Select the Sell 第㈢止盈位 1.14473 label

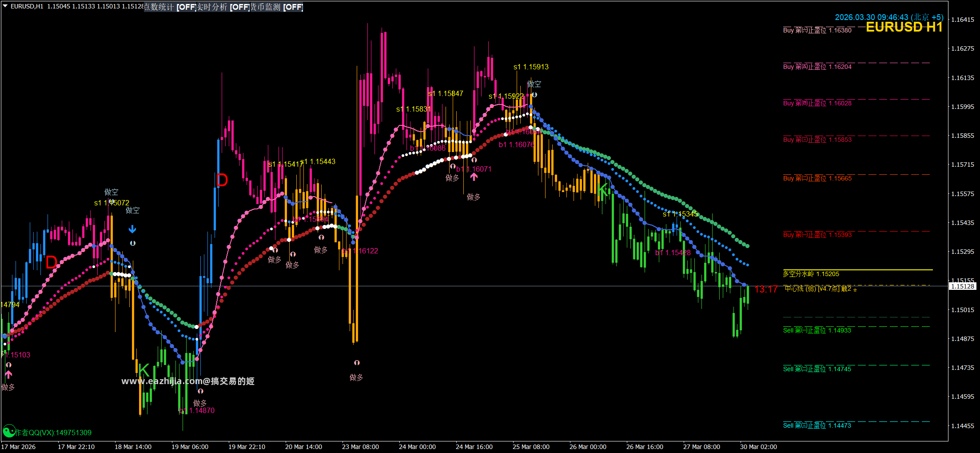(x=817, y=425)
